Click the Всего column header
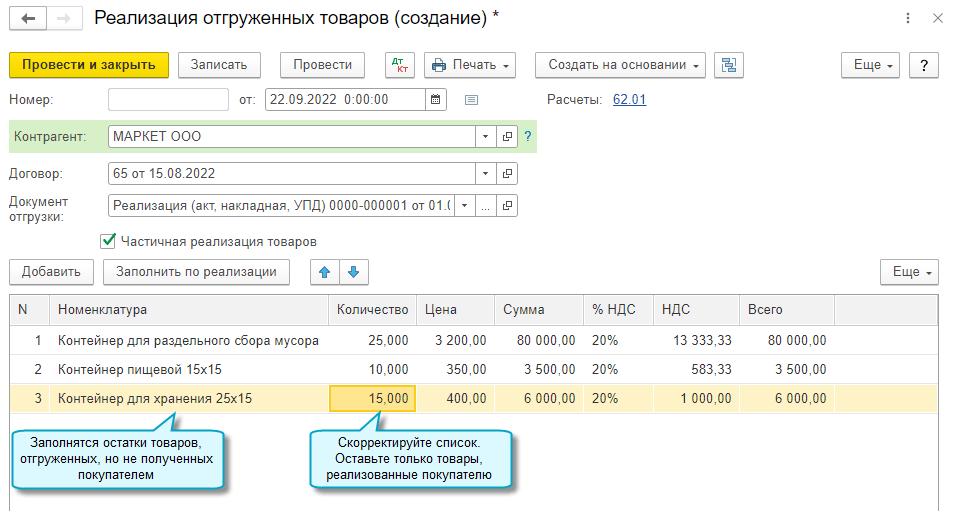 (x=787, y=310)
